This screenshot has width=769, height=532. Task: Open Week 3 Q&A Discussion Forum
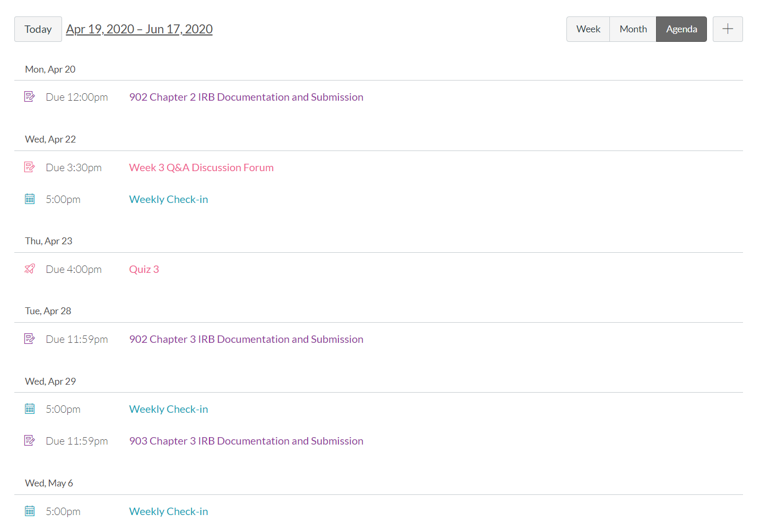[202, 167]
